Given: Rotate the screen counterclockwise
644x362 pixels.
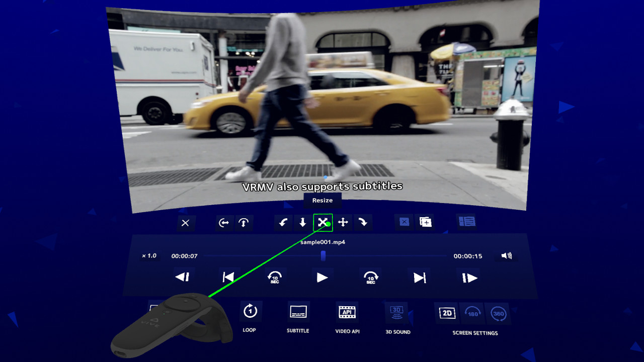Looking at the screenshot, I should click(x=283, y=223).
